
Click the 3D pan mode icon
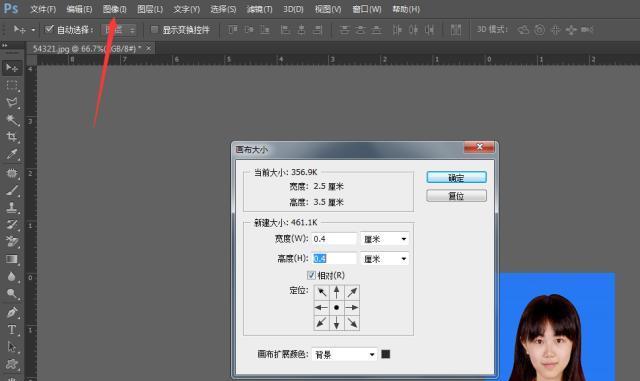[x=556, y=30]
